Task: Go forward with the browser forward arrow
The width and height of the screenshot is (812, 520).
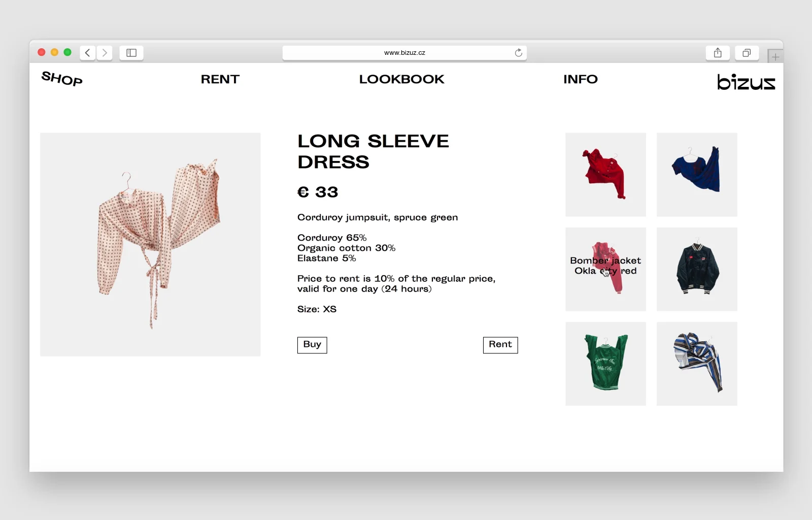Action: [105, 53]
